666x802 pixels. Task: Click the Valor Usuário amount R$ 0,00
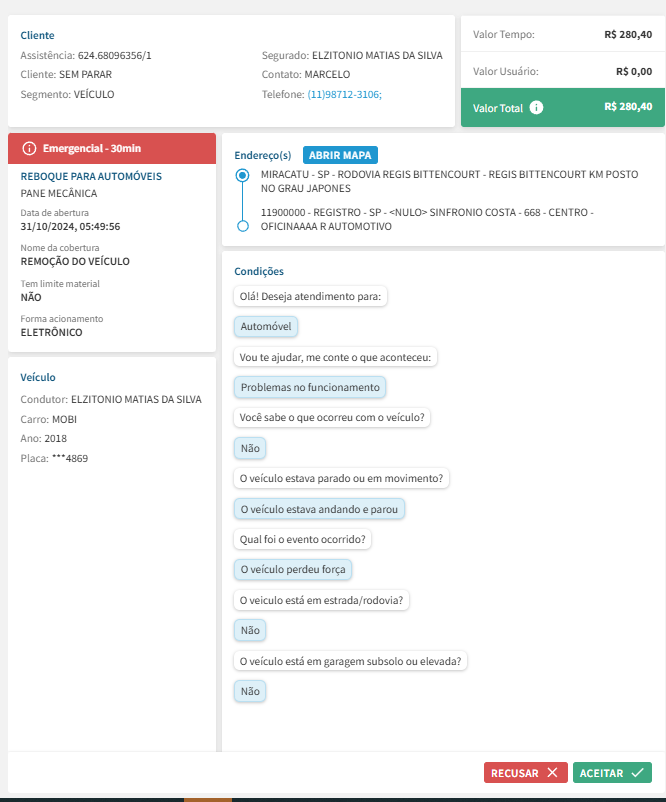click(634, 72)
